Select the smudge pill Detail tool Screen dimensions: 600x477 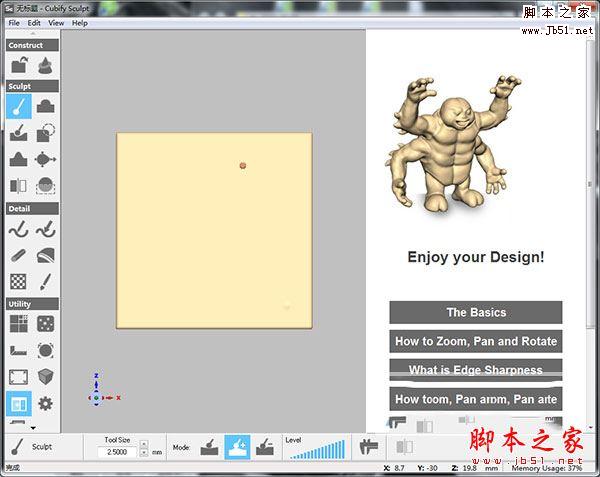tap(19, 256)
